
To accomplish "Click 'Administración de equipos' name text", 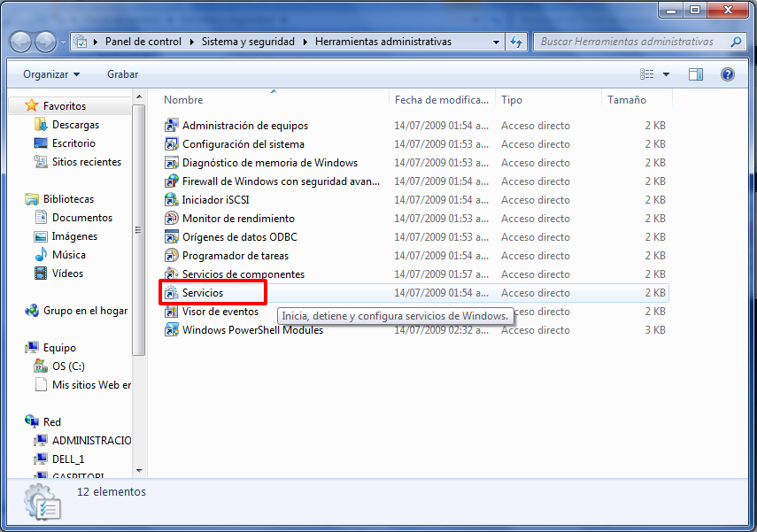I will (x=245, y=126).
